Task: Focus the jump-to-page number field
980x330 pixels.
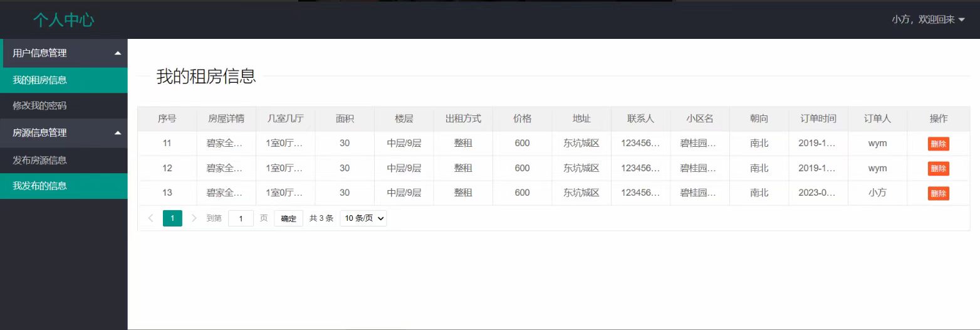Action: (x=241, y=218)
